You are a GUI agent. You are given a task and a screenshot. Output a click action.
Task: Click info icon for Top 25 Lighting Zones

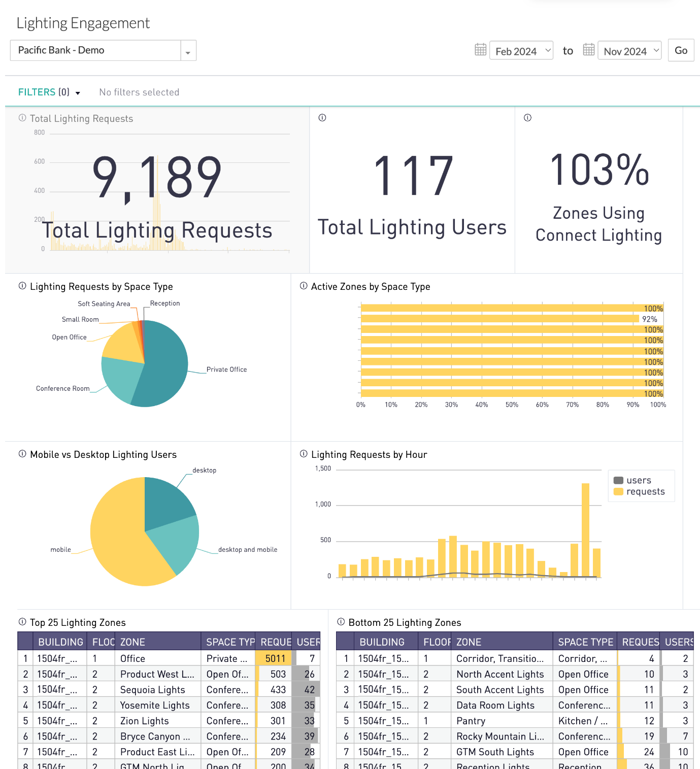click(22, 622)
